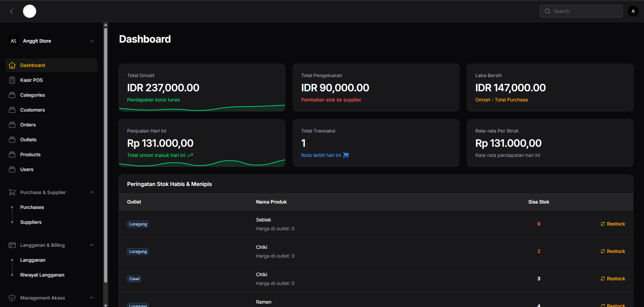
Task: Open Products from the sidebar
Action: (x=30, y=155)
